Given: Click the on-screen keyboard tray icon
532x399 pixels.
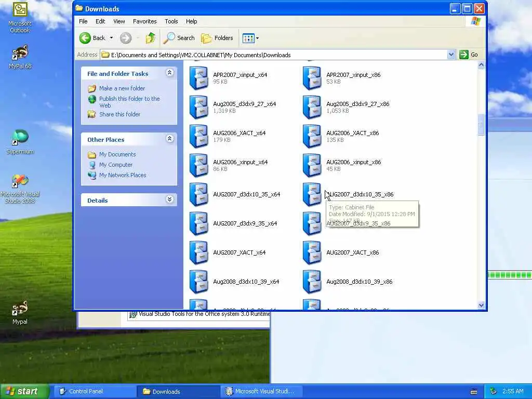Looking at the screenshot, I should coord(474,392).
